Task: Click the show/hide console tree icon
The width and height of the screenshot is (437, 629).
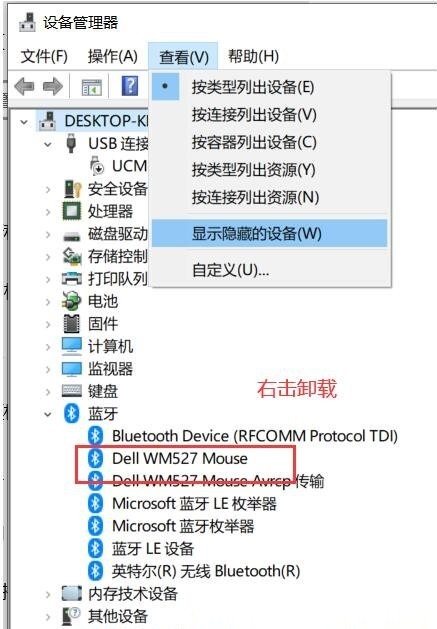Action: (91, 86)
